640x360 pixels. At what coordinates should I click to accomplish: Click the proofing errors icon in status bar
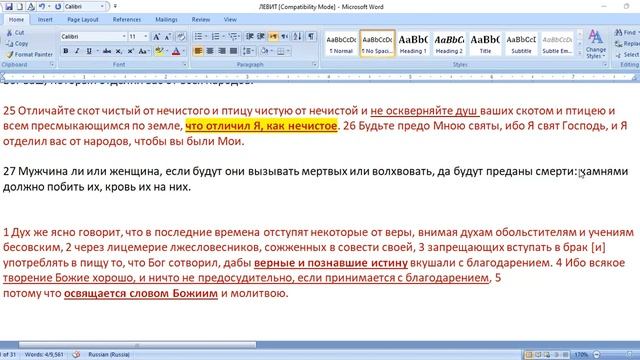coord(76,354)
